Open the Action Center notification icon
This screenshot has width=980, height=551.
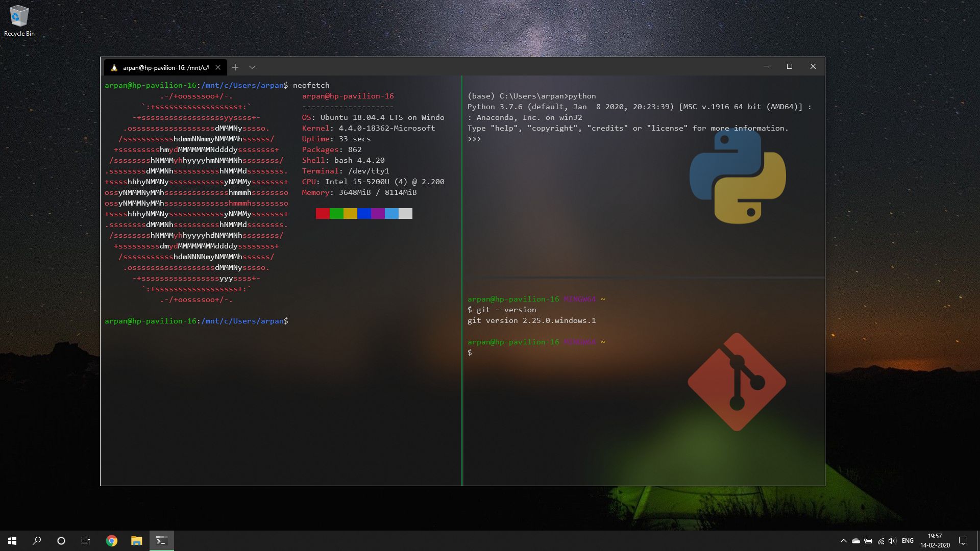click(x=964, y=541)
